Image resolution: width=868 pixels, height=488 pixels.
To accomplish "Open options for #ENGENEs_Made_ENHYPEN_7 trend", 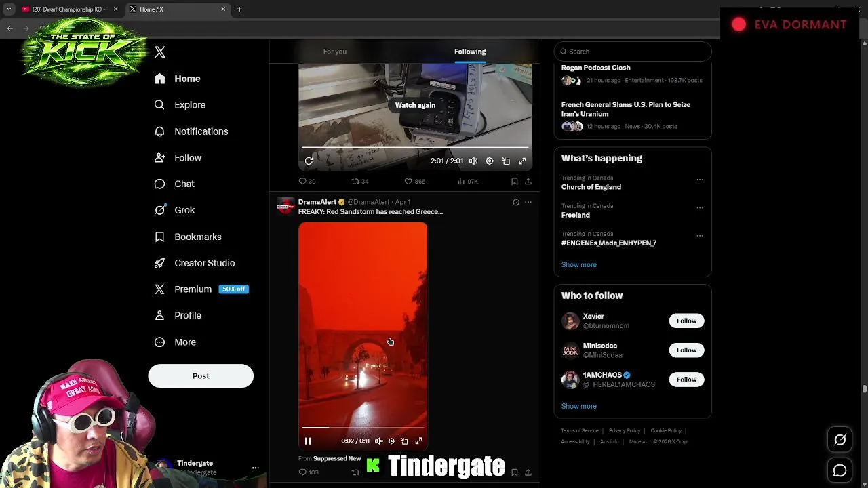I will tap(700, 235).
